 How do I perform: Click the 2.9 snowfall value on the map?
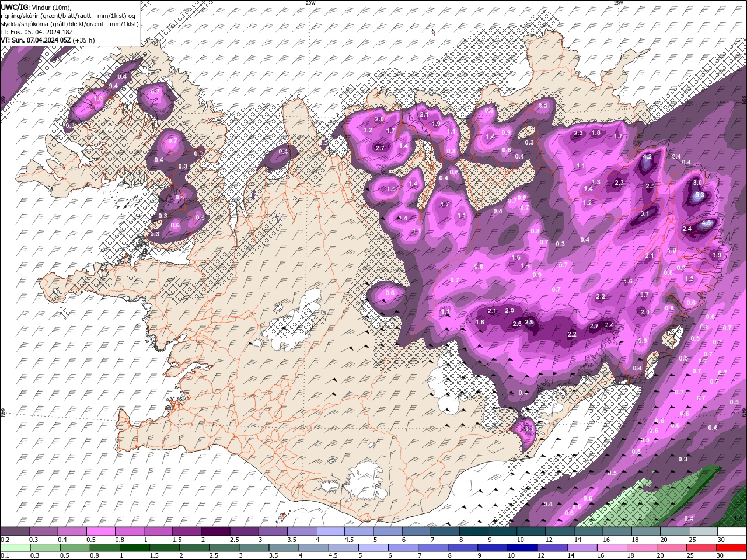[529, 322]
